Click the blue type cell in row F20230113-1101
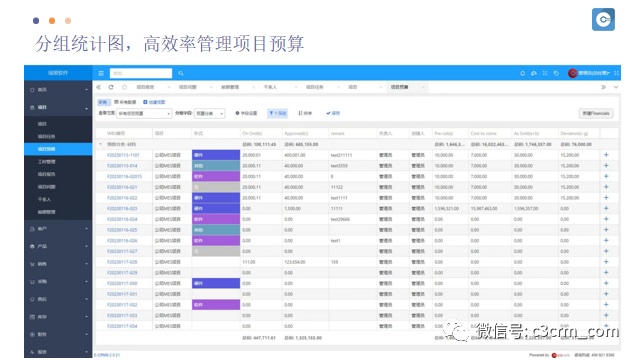This screenshot has height=360, width=640. tap(216, 155)
